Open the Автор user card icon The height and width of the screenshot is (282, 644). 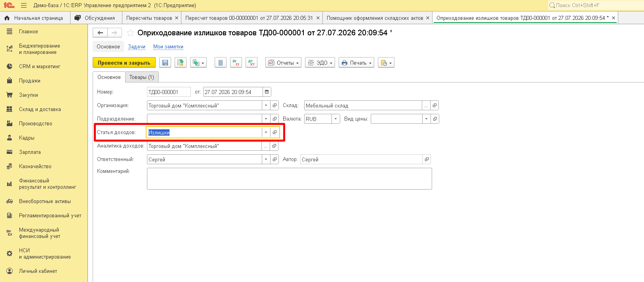click(x=427, y=159)
